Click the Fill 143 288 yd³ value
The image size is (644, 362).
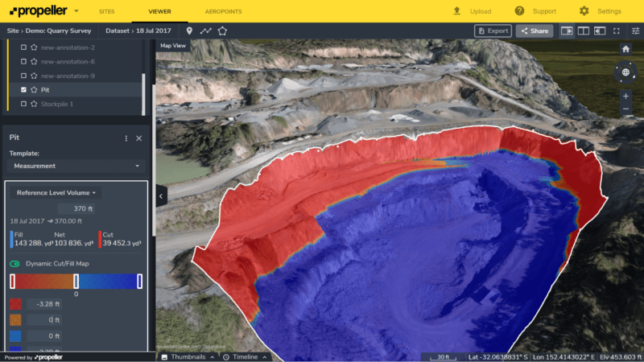pyautogui.click(x=34, y=243)
